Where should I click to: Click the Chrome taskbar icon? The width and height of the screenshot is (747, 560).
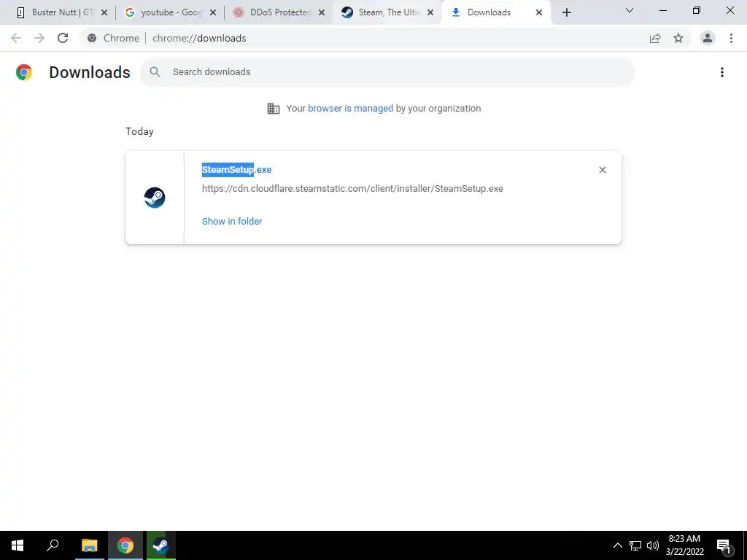[x=125, y=545]
